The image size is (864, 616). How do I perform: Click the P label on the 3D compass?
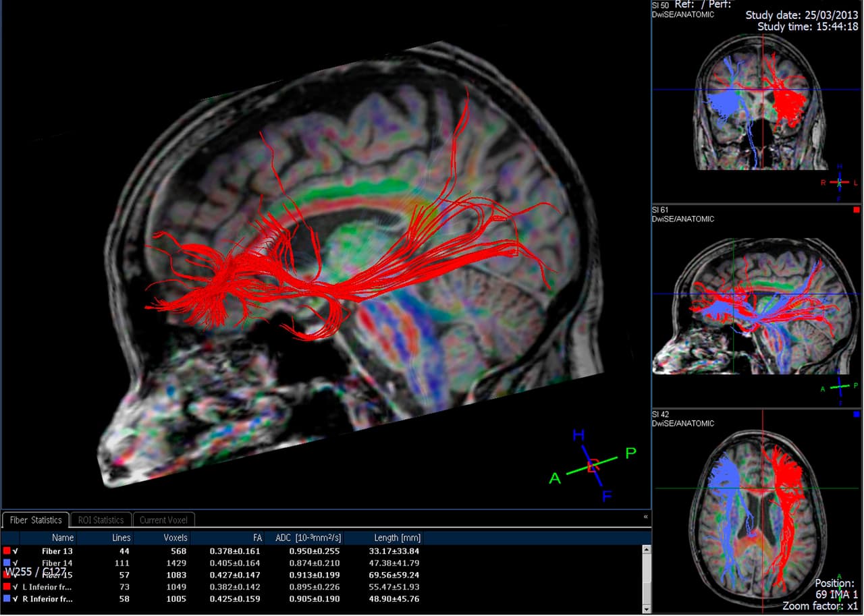click(x=630, y=451)
